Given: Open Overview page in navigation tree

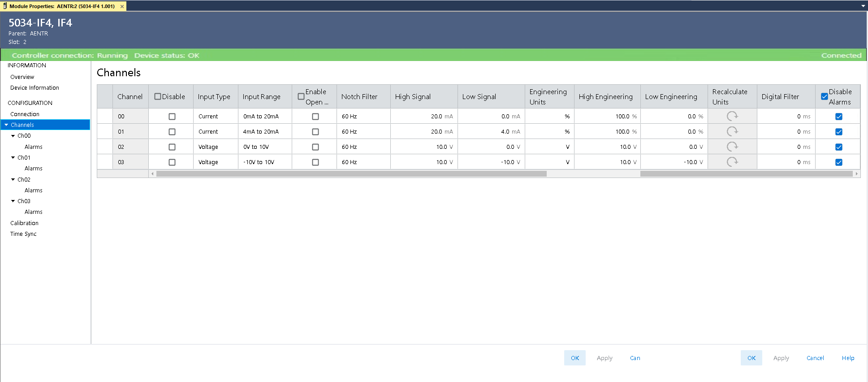Looking at the screenshot, I should coord(22,77).
